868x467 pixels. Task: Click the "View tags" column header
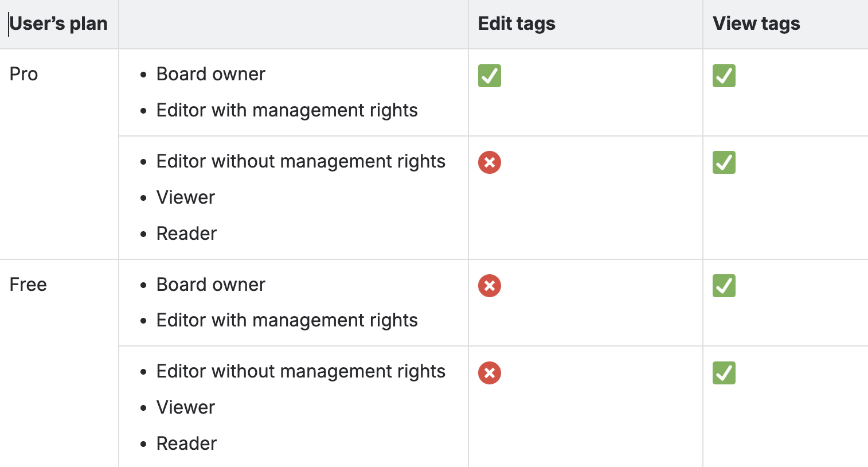pos(756,24)
